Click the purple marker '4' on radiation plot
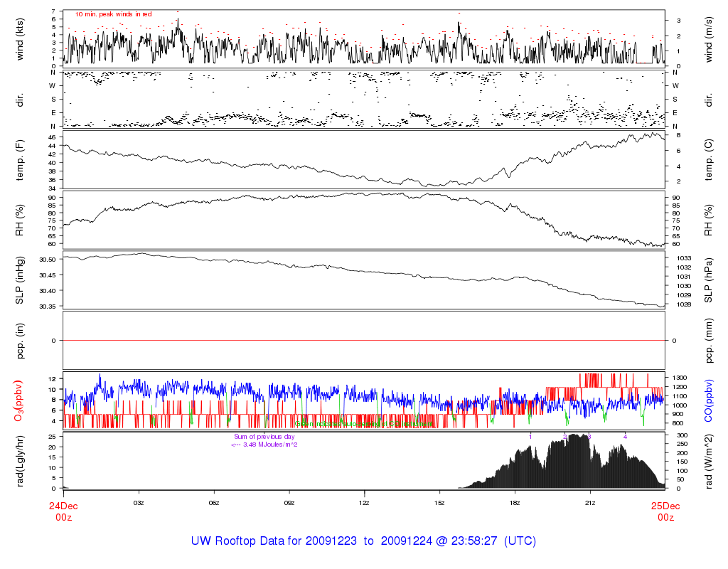This screenshot has width=728, height=569. (626, 437)
